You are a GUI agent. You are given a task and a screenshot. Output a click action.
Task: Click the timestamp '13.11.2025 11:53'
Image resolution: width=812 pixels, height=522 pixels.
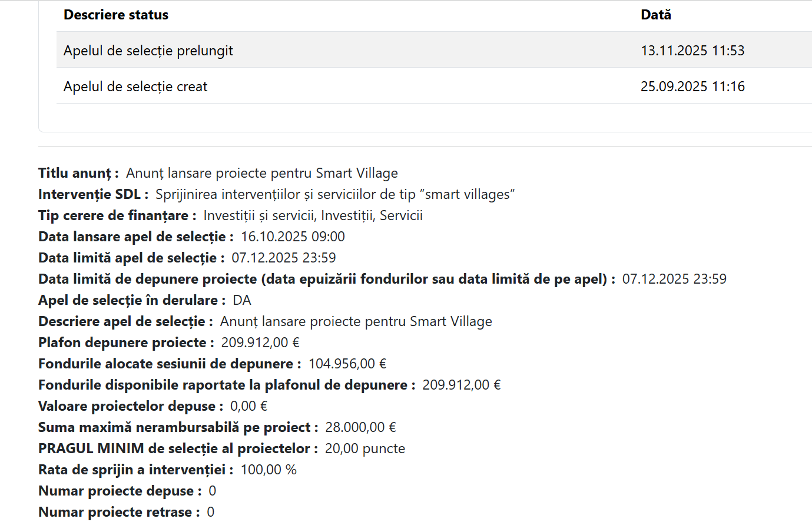pos(692,50)
